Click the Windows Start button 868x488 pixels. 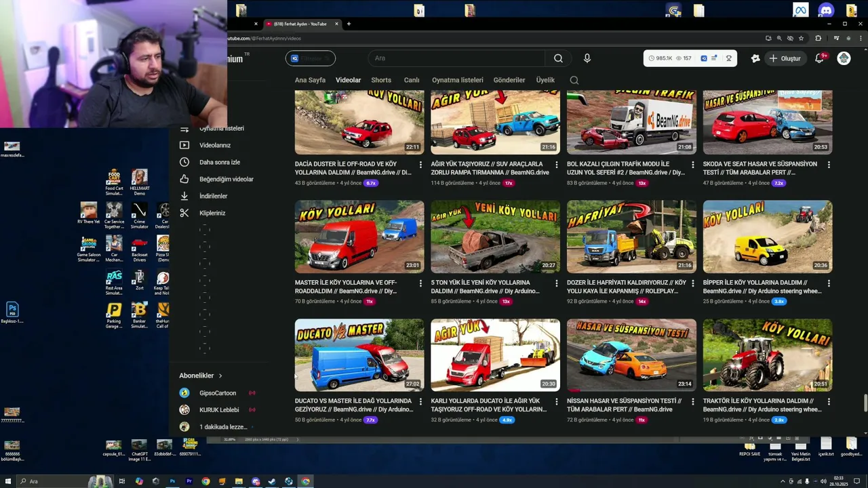[7, 481]
